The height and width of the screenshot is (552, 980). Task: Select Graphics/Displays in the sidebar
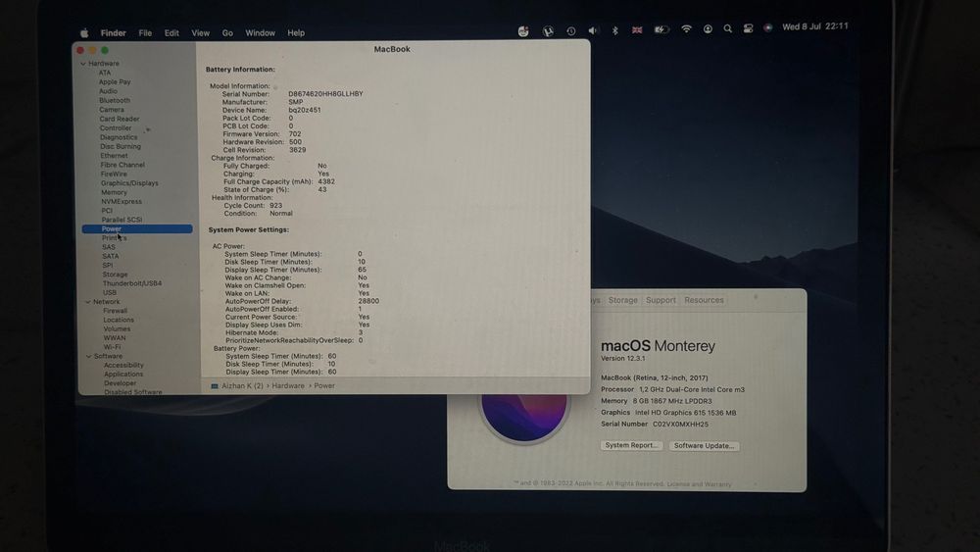tap(129, 183)
